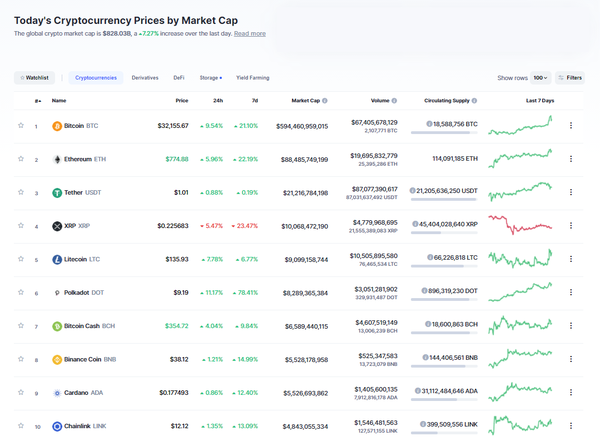Follow the Read more link
This screenshot has height=441, width=600.
point(250,34)
